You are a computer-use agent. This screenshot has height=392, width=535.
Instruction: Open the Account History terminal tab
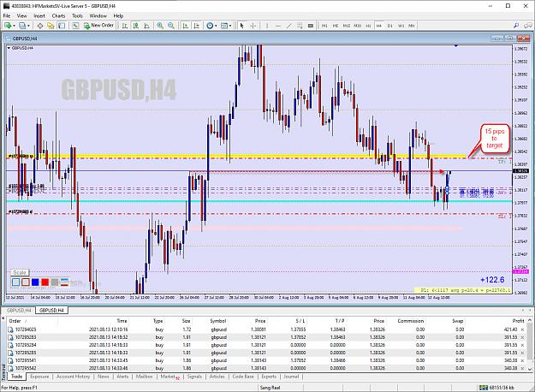(x=73, y=377)
